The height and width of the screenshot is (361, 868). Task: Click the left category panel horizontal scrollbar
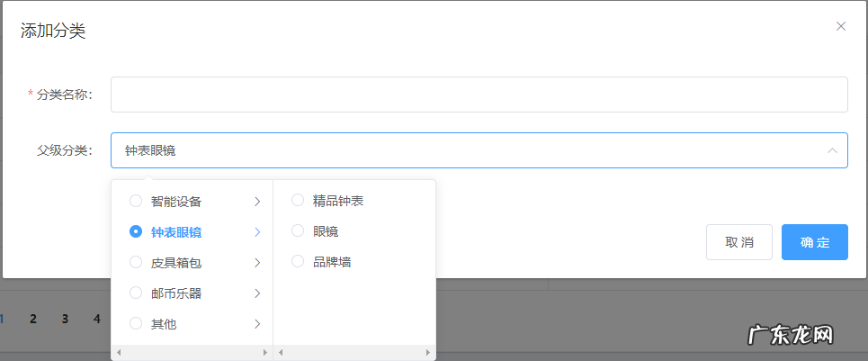pos(192,352)
